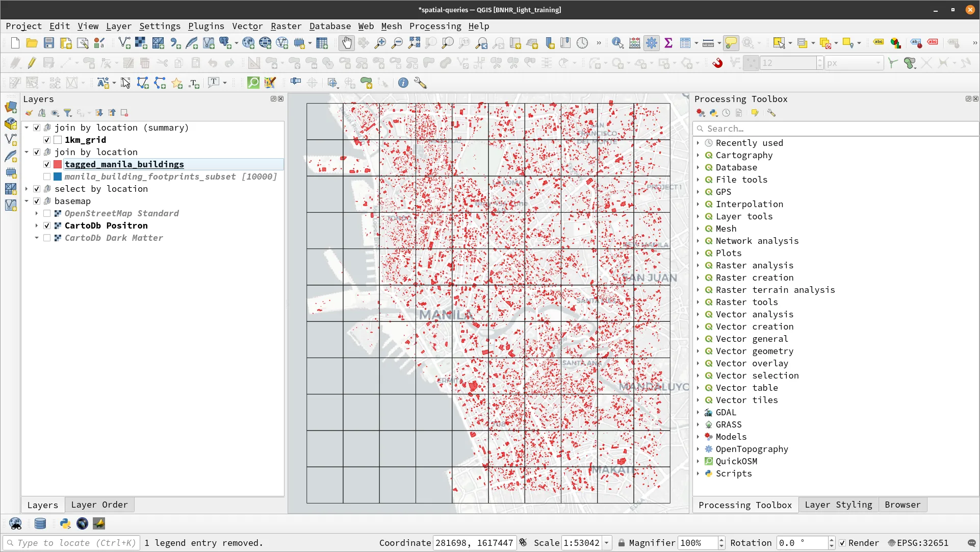Activate the Identify Features tool
Screen dimensions: 980x552
[x=617, y=43]
